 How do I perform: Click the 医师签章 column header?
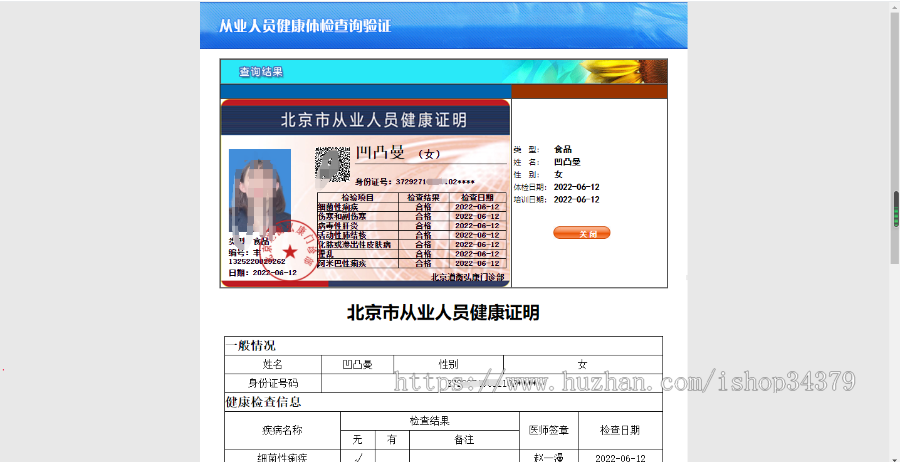pos(549,430)
